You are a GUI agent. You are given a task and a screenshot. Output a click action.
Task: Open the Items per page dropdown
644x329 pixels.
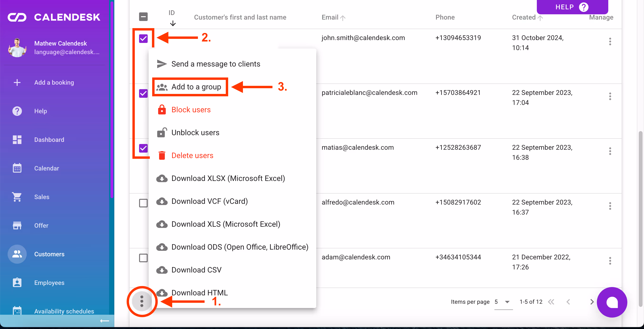tap(503, 302)
